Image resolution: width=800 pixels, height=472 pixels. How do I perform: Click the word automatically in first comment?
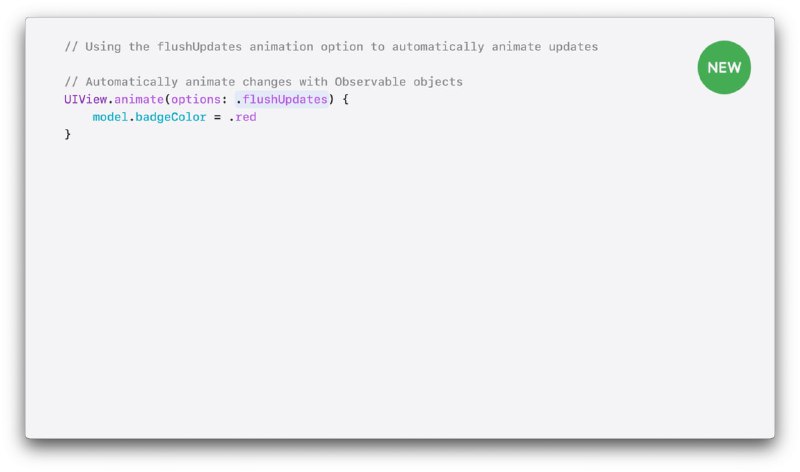tap(438, 46)
